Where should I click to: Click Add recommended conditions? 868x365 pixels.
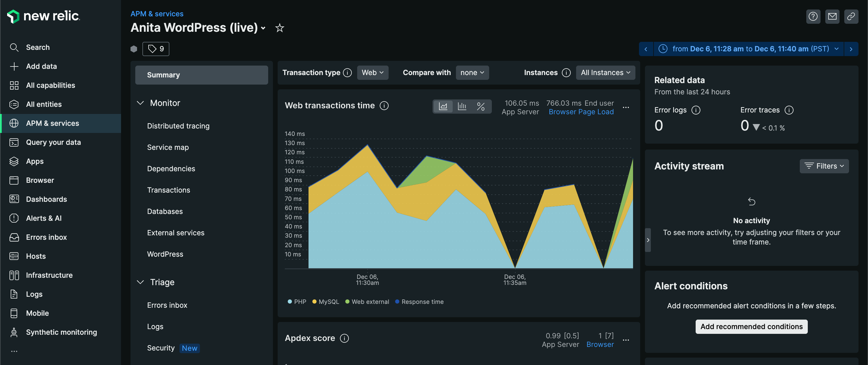(x=751, y=326)
